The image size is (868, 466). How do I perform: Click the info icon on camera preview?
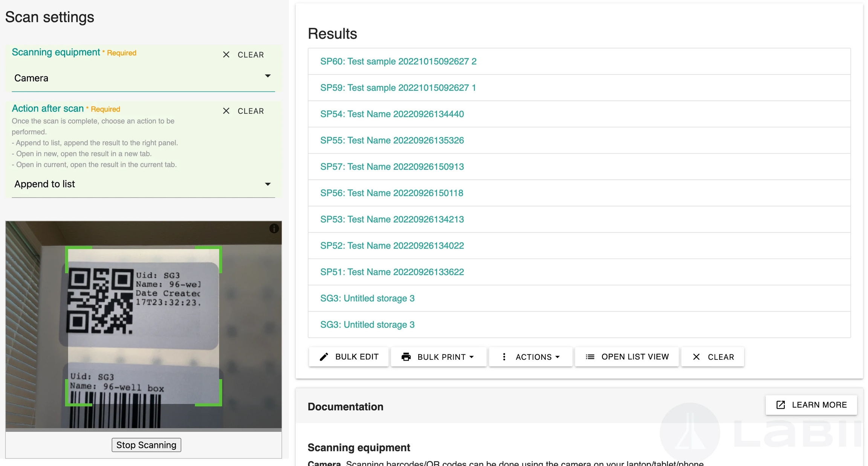274,228
